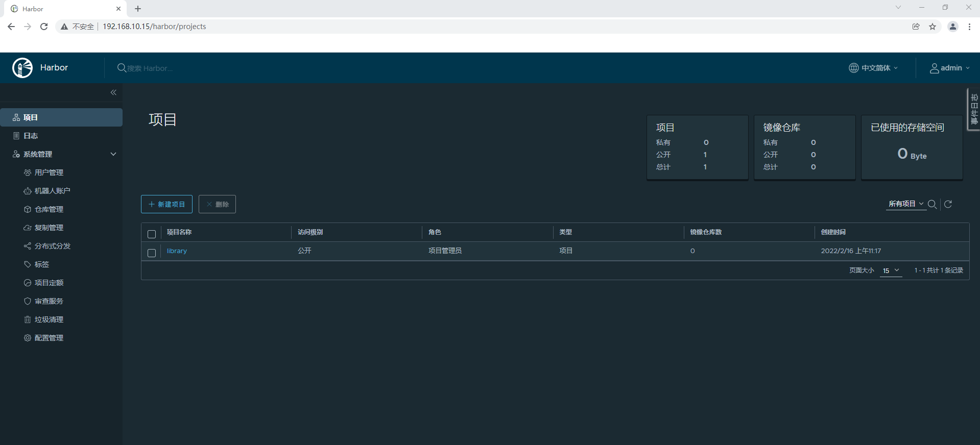Image resolution: width=980 pixels, height=445 pixels.
Task: Click the Harbor logo icon
Action: (x=22, y=68)
